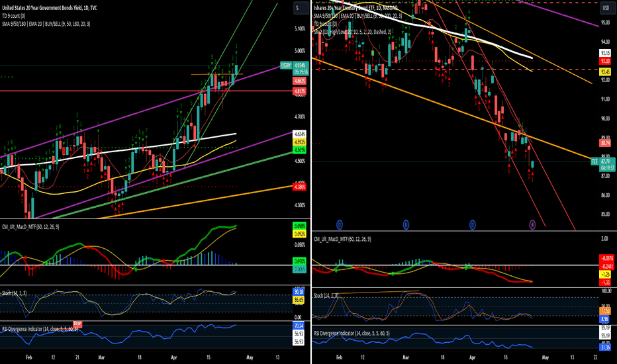Screen dimensions: 617x364
Task: Click right chart Mar time axis label
Action: tap(406, 357)
